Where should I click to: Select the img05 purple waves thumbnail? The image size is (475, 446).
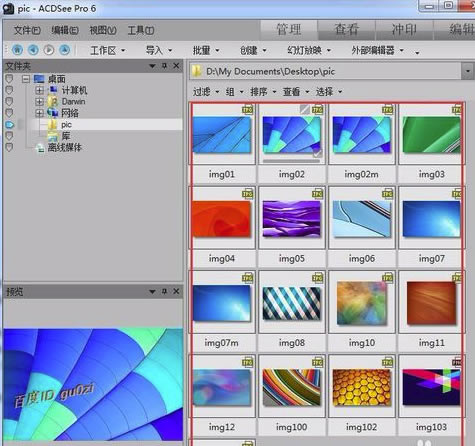pos(291,218)
